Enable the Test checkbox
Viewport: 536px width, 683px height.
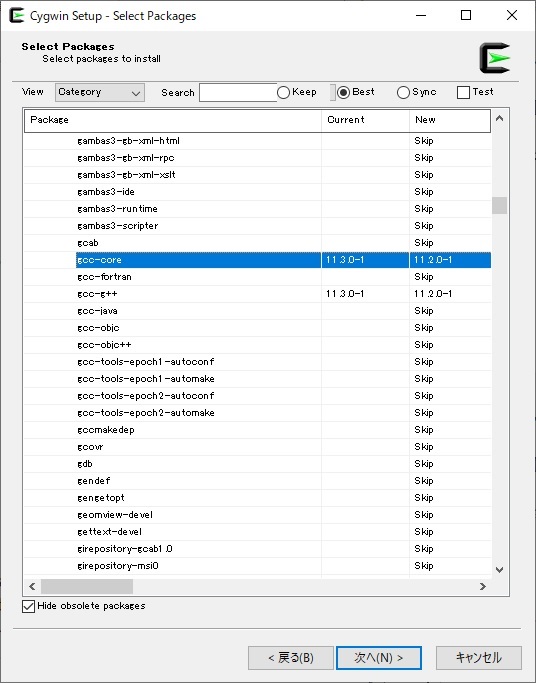click(x=463, y=92)
